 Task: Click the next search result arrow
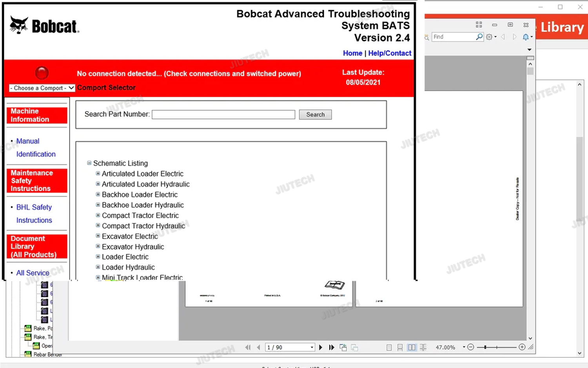pyautogui.click(x=515, y=37)
